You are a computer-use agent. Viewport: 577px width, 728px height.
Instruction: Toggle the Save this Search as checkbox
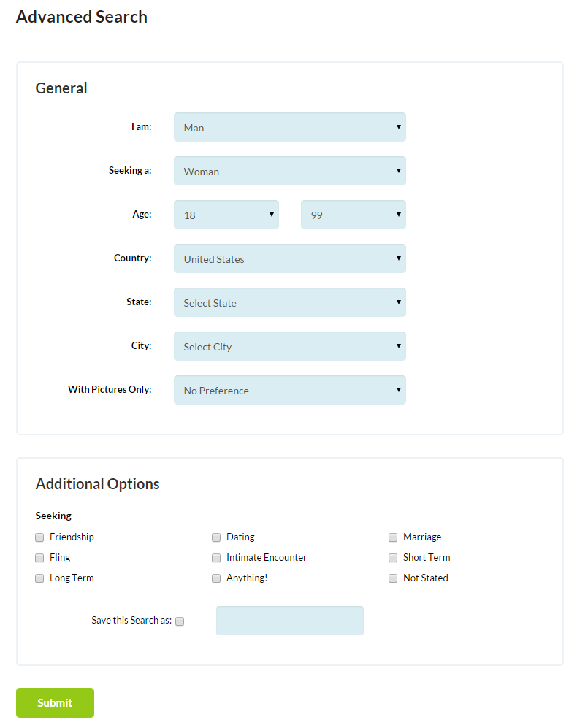pos(180,621)
